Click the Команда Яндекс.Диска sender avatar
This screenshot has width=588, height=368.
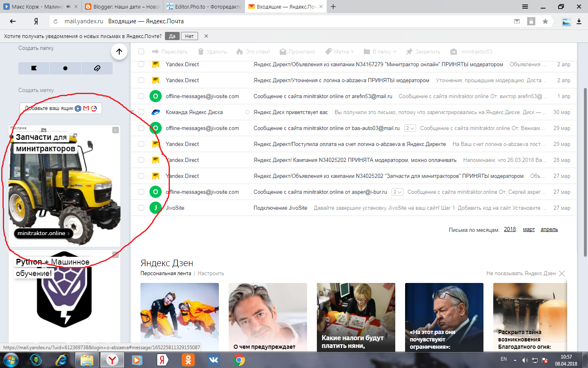tap(156, 112)
